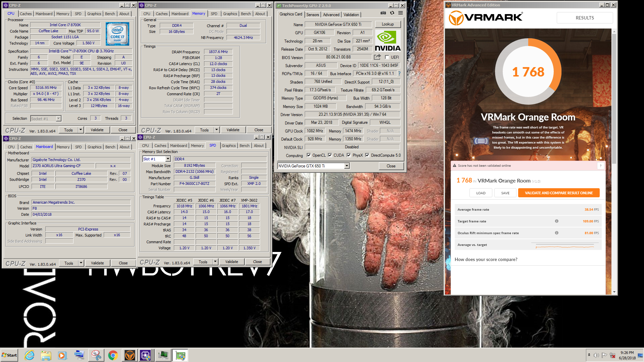This screenshot has width=644, height=362.
Task: Click the Show Desktop icon by the clock
Action: click(640, 355)
